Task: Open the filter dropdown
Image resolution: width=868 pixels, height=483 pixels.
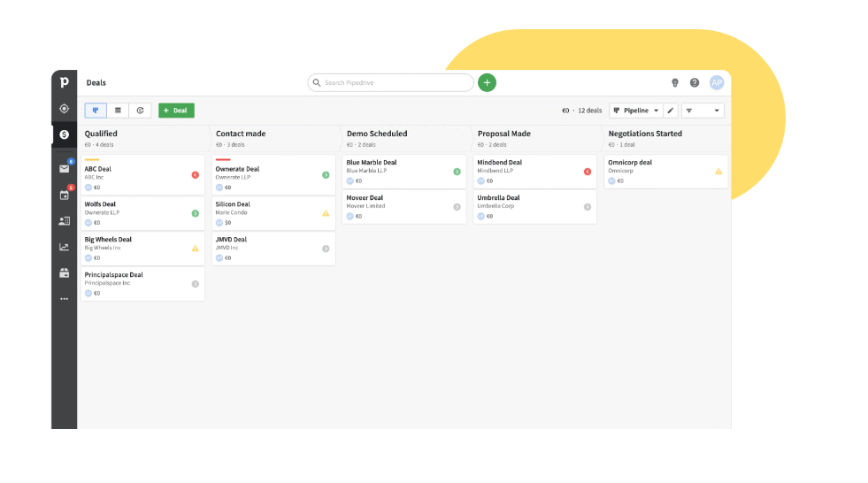Action: (x=703, y=111)
